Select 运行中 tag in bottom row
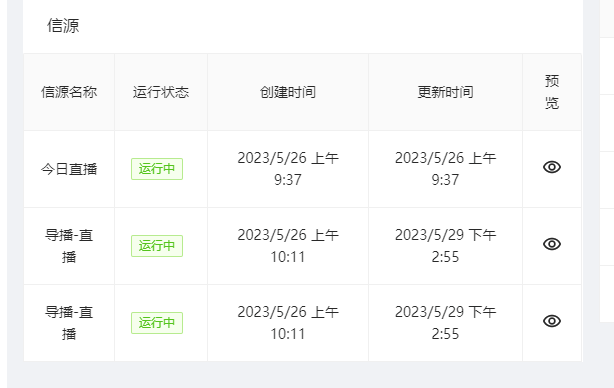Screen dimensions: 614x388 coord(157,323)
